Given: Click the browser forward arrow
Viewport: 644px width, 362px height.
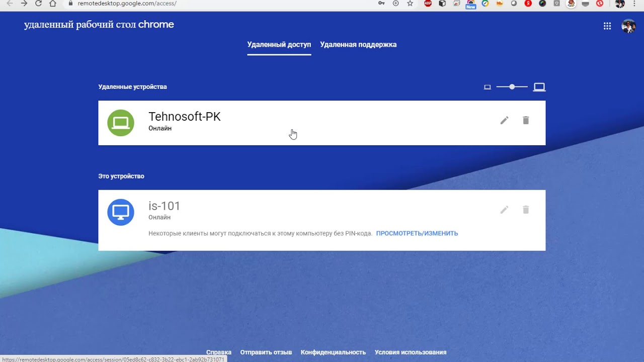Looking at the screenshot, I should pos(24,4).
